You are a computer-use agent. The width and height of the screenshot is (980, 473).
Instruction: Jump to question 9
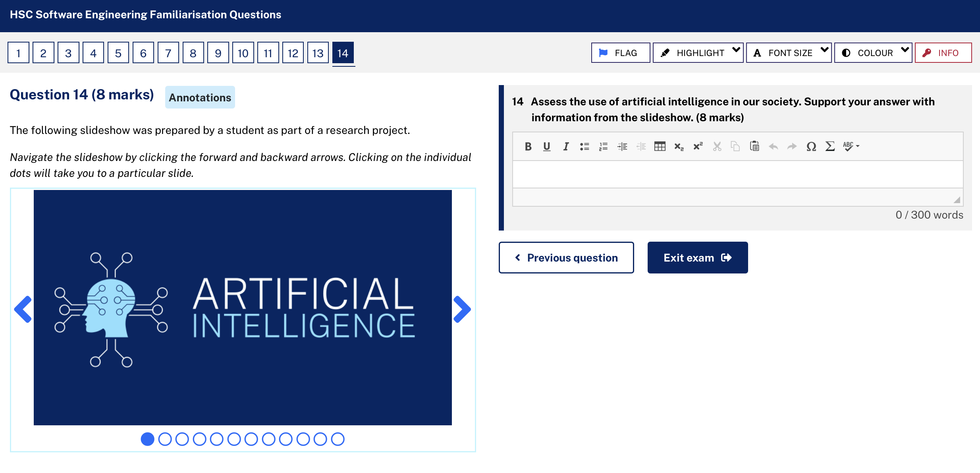[x=218, y=52]
